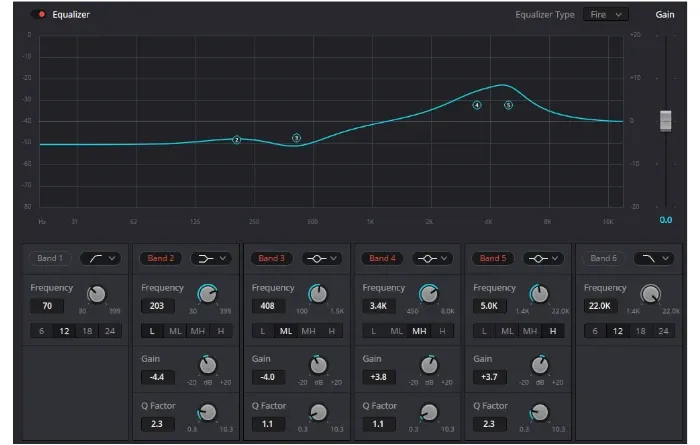This screenshot has width=700, height=445.
Task: Click Band 4 frequency value 3.4K
Action: [379, 306]
